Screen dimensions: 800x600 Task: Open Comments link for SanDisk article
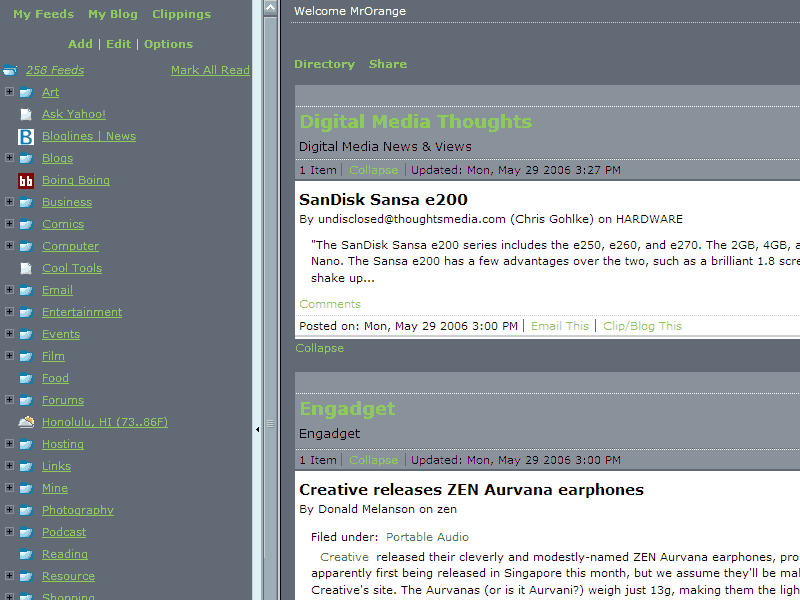pos(330,304)
